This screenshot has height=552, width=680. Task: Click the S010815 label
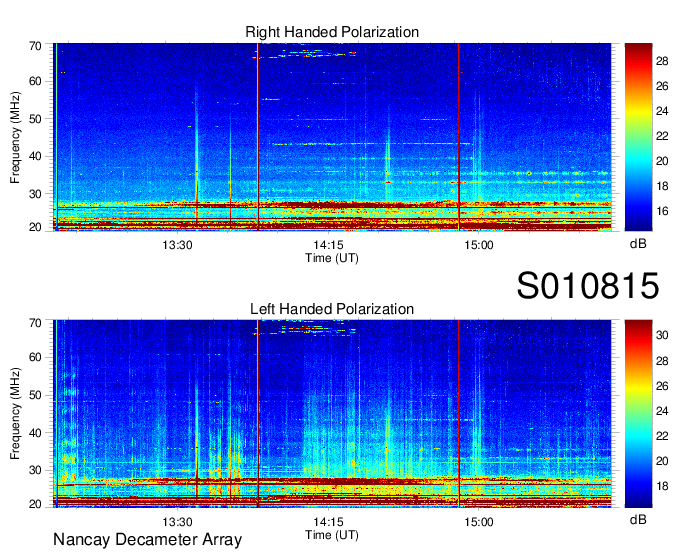pyautogui.click(x=588, y=285)
